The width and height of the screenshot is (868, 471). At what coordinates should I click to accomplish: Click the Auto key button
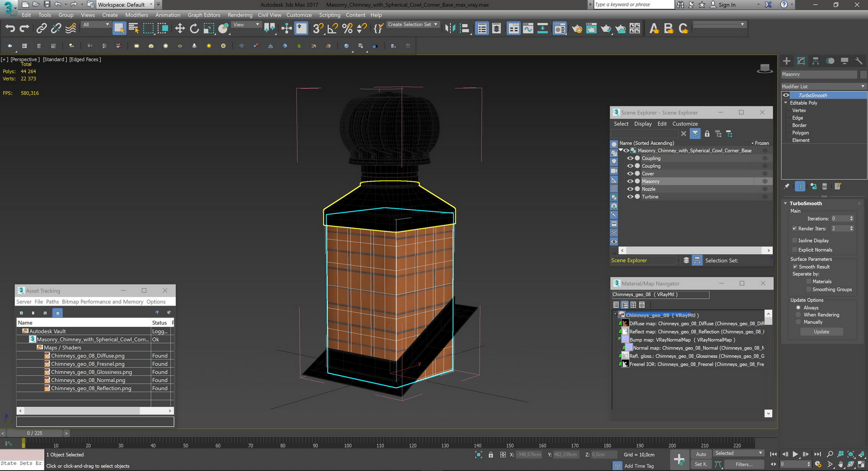click(x=701, y=454)
